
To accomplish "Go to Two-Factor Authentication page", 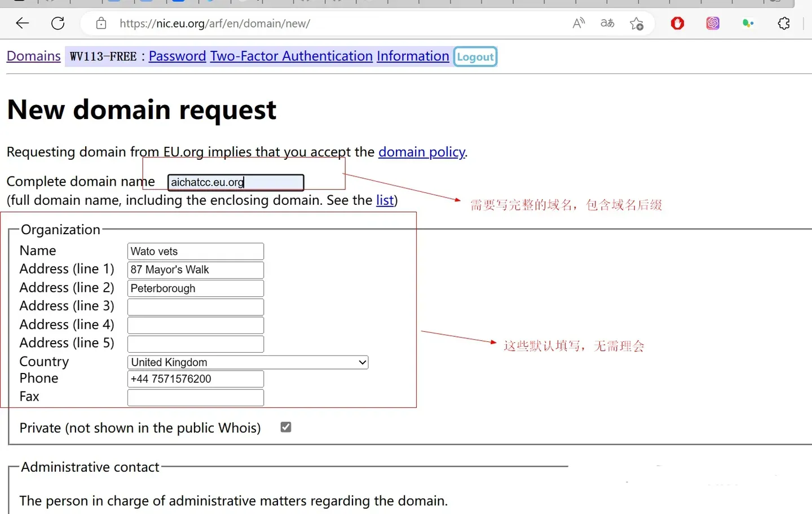I will pyautogui.click(x=291, y=56).
